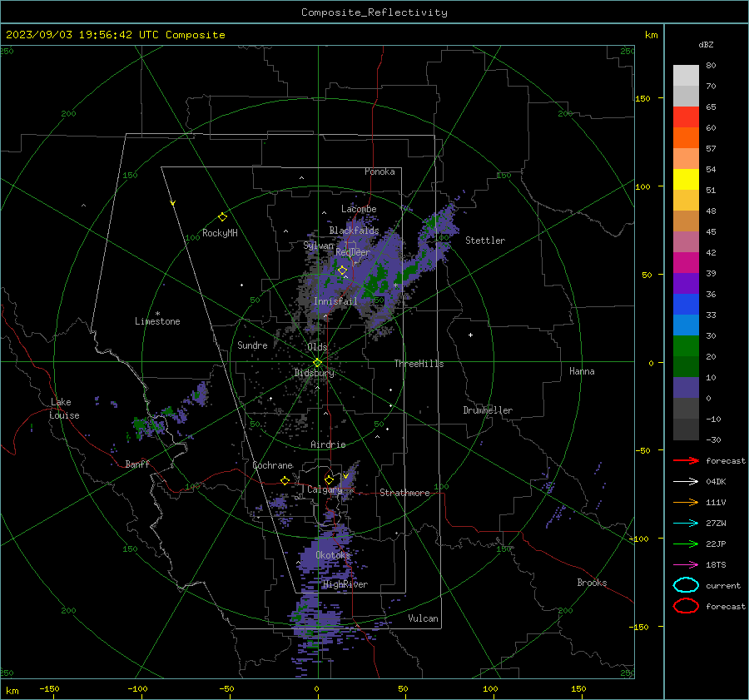Click the yellow diamond marker below Cochrane
Image resolution: width=749 pixels, height=700 pixels.
[285, 480]
